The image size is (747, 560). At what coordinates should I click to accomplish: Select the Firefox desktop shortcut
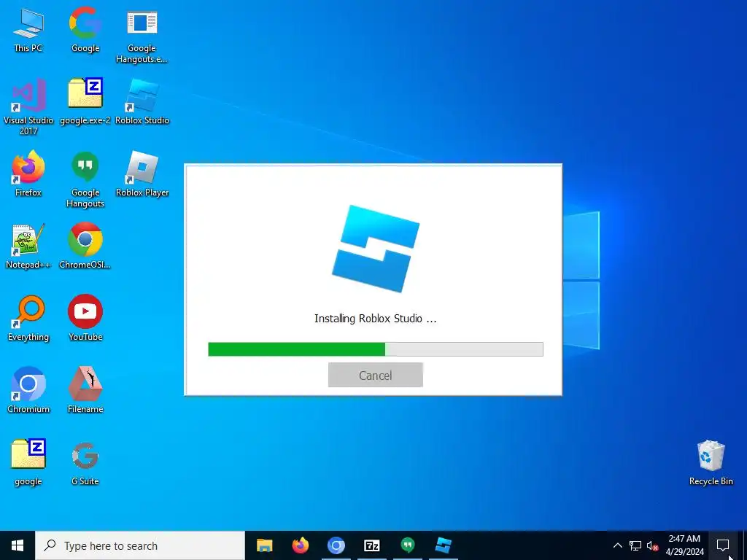(28, 174)
